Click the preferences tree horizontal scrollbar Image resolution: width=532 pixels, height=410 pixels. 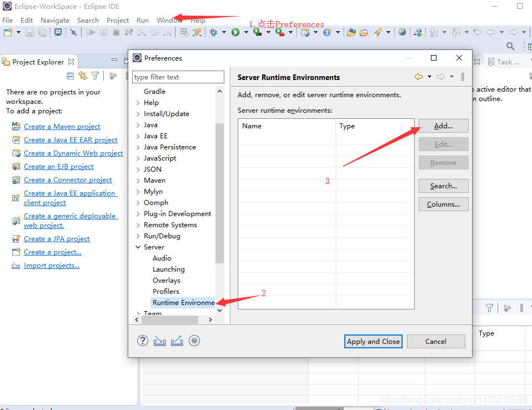[x=169, y=319]
